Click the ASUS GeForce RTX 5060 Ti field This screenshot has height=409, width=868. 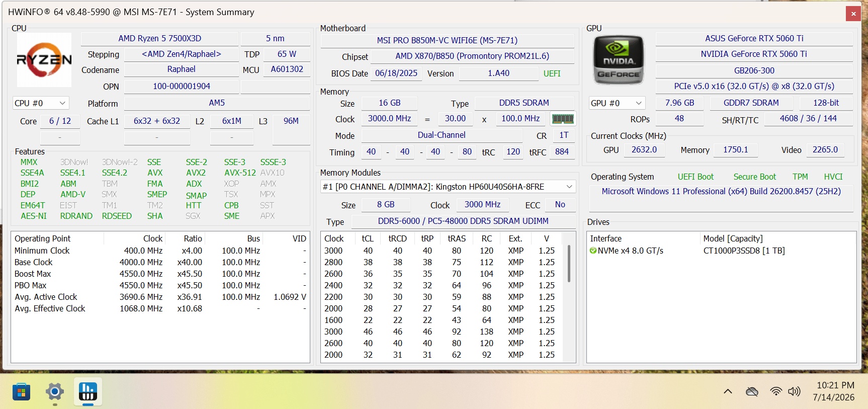tap(754, 39)
